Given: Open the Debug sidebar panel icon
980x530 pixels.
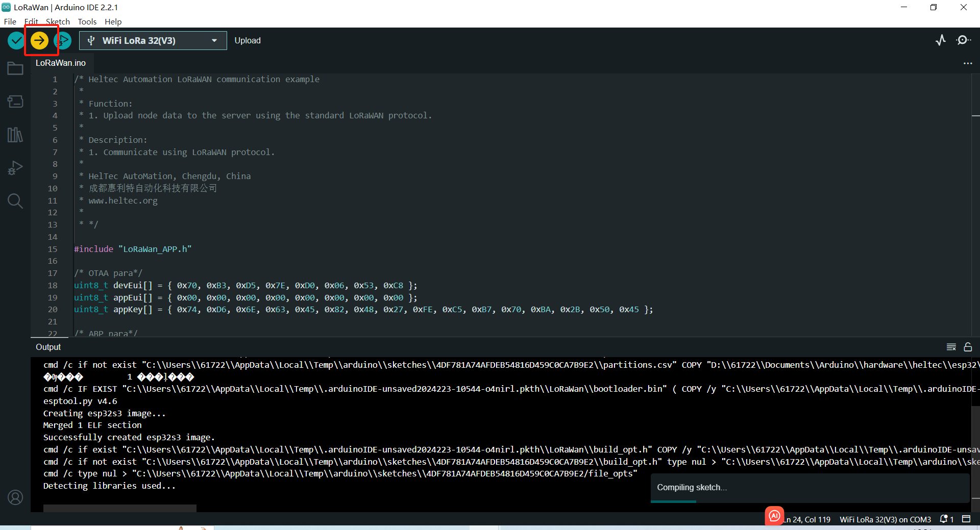Looking at the screenshot, I should pyautogui.click(x=15, y=168).
